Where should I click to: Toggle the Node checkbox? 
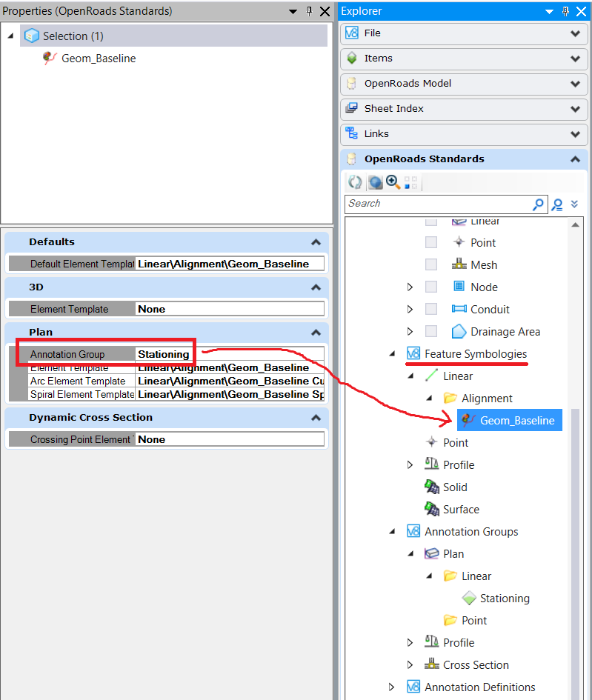click(x=430, y=287)
